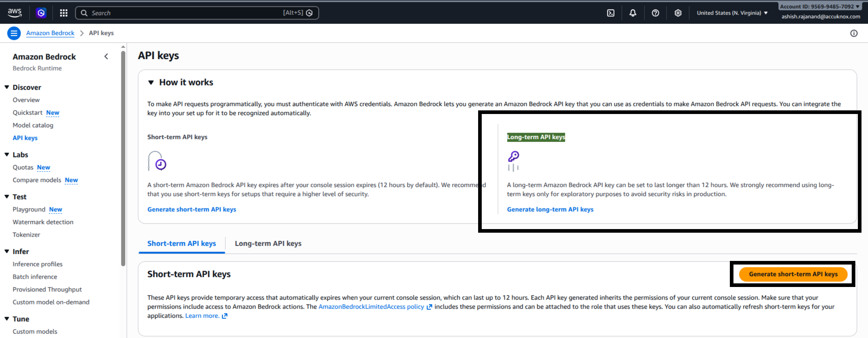868x338 pixels.
Task: Click the Short-term API keys heading under How it works
Action: point(177,137)
